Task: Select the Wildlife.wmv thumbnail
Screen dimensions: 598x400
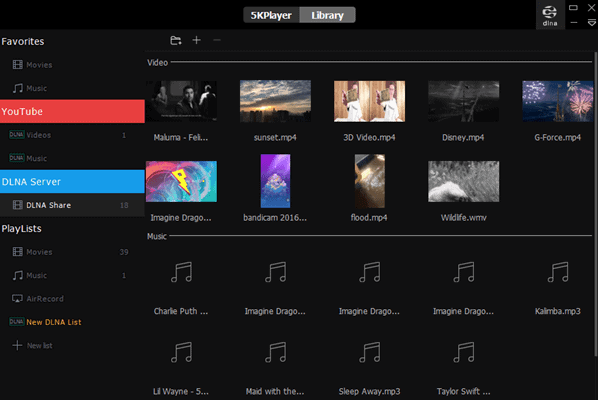Action: tap(463, 182)
